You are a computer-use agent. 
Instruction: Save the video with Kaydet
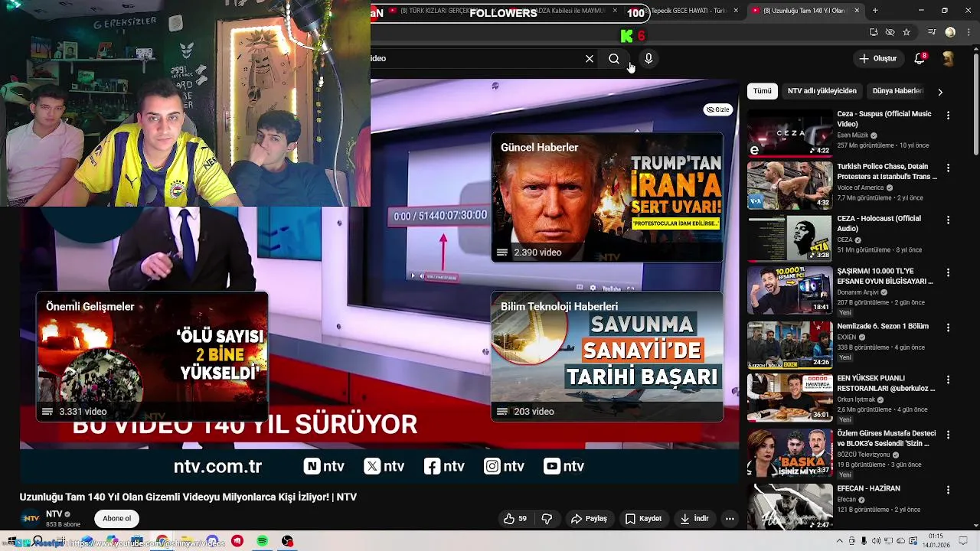[x=643, y=518]
